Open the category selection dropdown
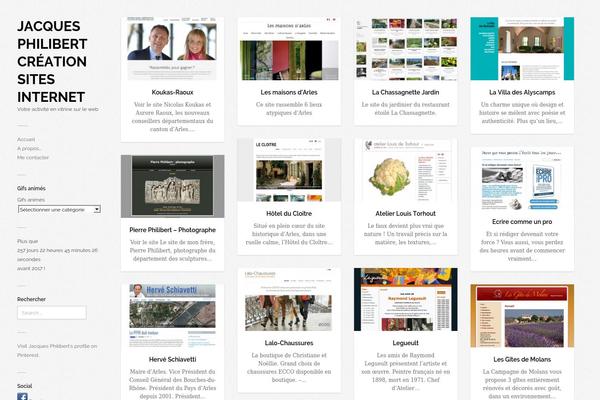600x400 pixels. 59,209
